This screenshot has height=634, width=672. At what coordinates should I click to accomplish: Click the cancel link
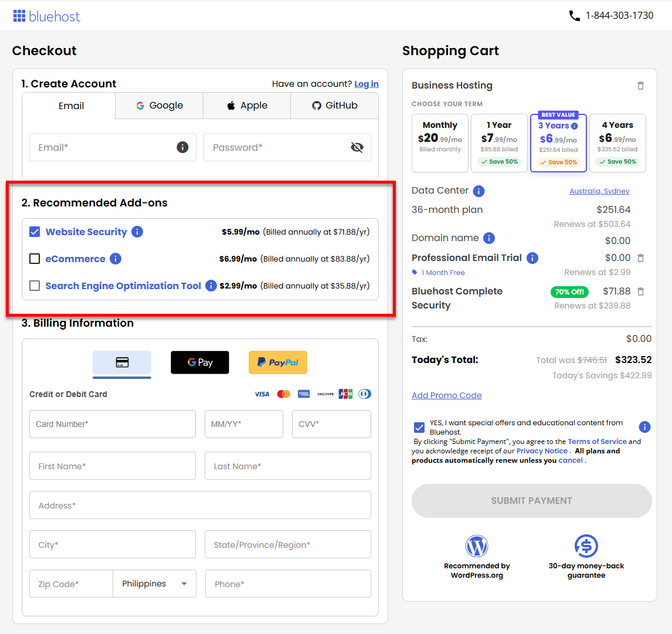point(571,460)
